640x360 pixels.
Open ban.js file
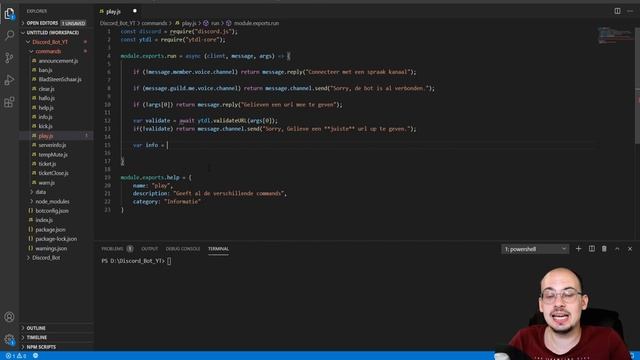[45, 70]
